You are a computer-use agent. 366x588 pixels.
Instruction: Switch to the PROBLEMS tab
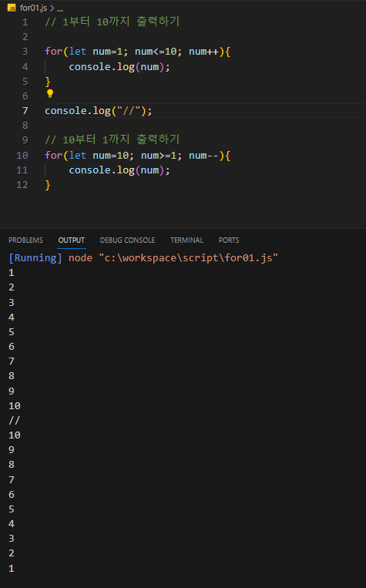25,240
